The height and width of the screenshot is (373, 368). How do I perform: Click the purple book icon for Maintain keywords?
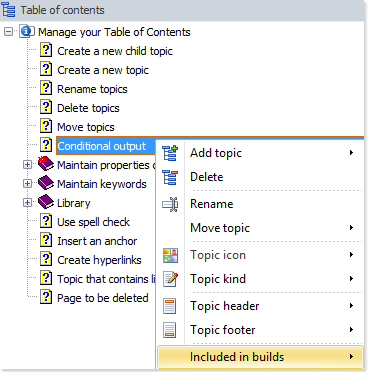(46, 183)
